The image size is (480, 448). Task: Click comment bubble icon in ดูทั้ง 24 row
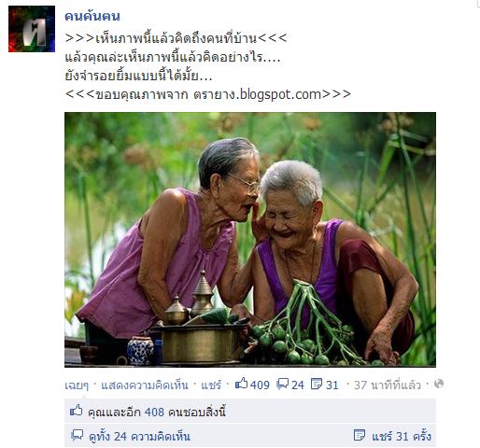pos(77,435)
